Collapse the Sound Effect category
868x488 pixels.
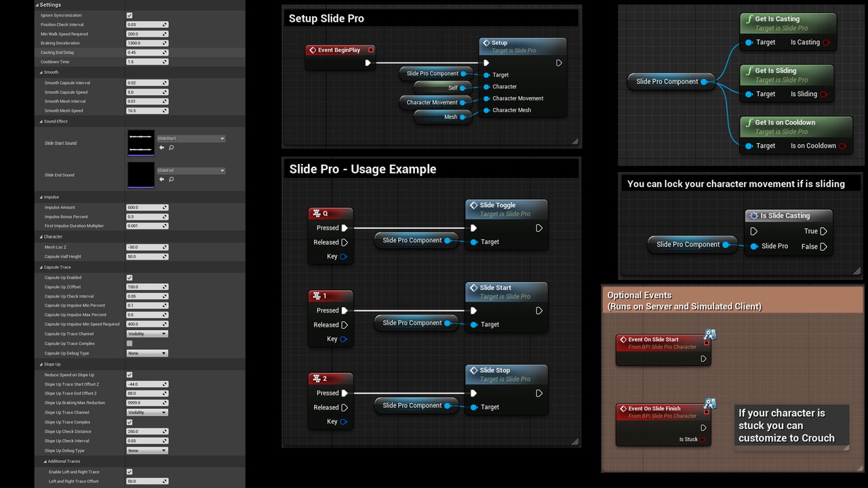pyautogui.click(x=41, y=121)
